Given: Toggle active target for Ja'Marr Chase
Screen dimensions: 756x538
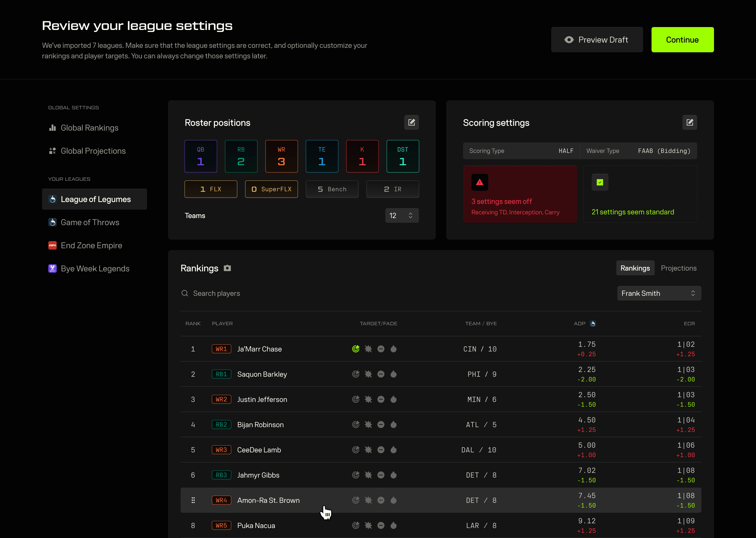Looking at the screenshot, I should tap(356, 349).
